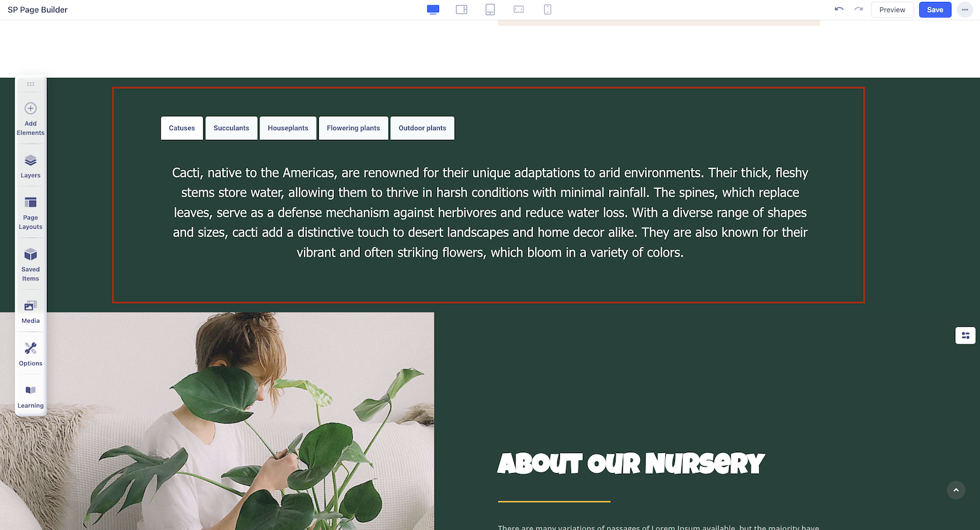Click the scroll-to-top arrow button
980x530 pixels.
pyautogui.click(x=956, y=490)
